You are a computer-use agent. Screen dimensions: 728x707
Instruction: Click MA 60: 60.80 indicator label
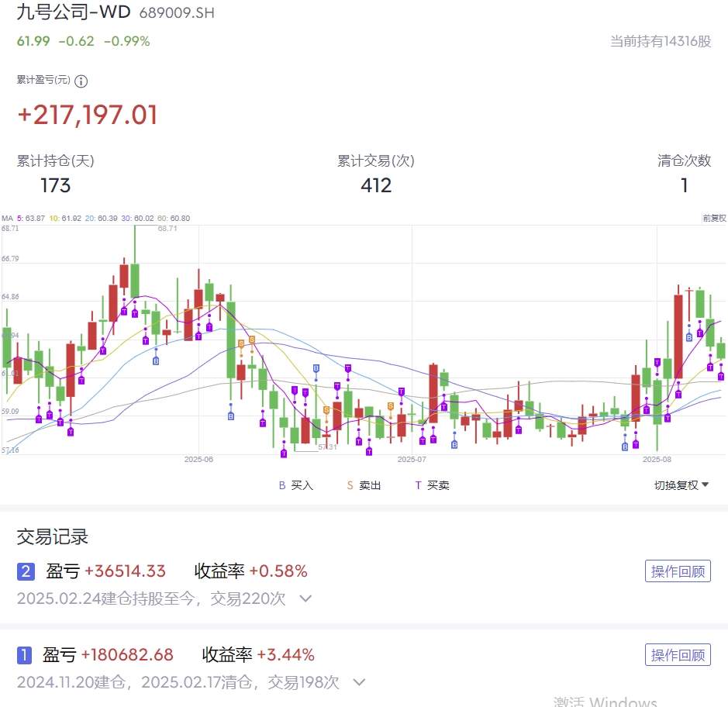174,218
